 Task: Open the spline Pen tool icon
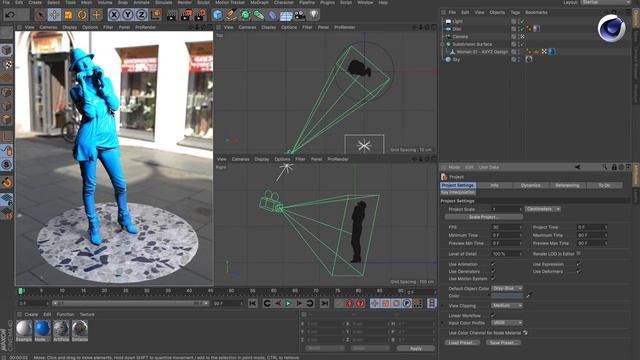[x=231, y=15]
